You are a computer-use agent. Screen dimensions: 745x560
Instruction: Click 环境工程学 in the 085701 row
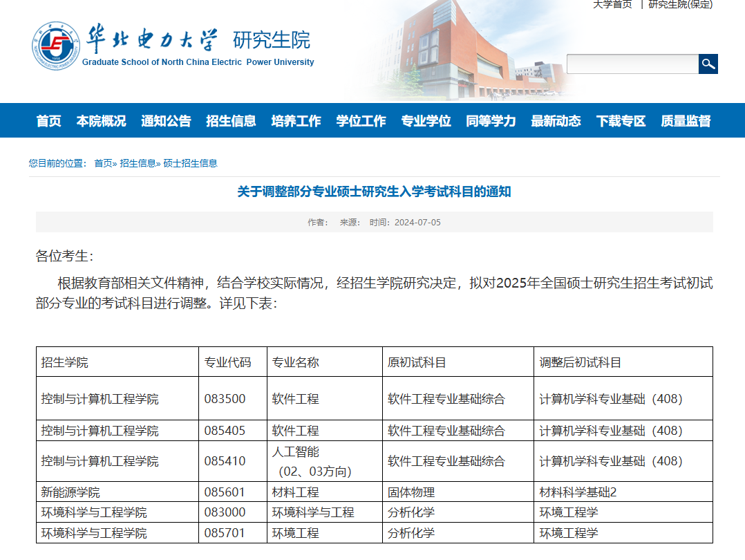point(568,533)
